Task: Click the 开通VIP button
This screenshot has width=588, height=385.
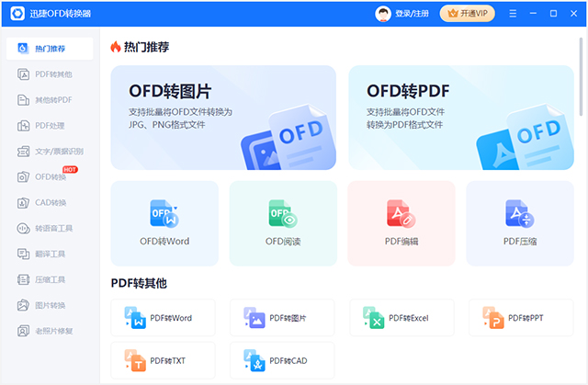Action: pyautogui.click(x=468, y=14)
